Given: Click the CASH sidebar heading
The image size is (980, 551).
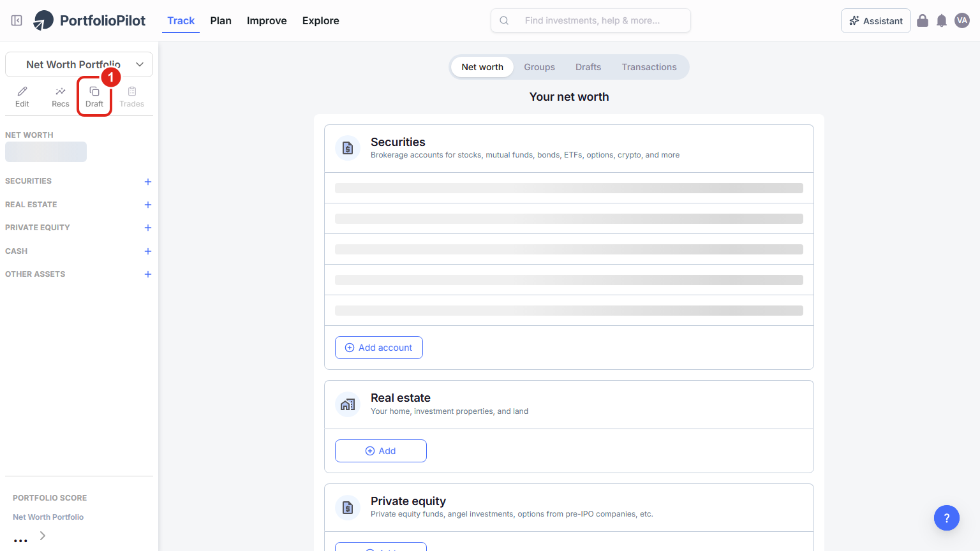Looking at the screenshot, I should click(x=17, y=251).
